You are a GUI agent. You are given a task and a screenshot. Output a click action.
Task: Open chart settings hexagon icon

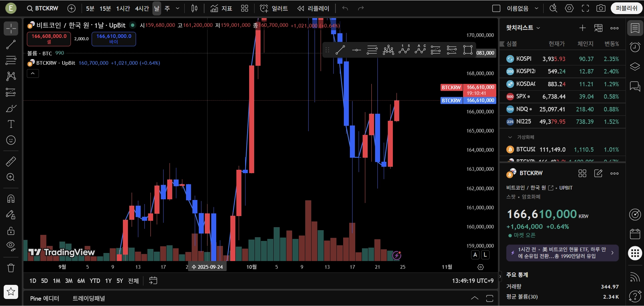(569, 8)
